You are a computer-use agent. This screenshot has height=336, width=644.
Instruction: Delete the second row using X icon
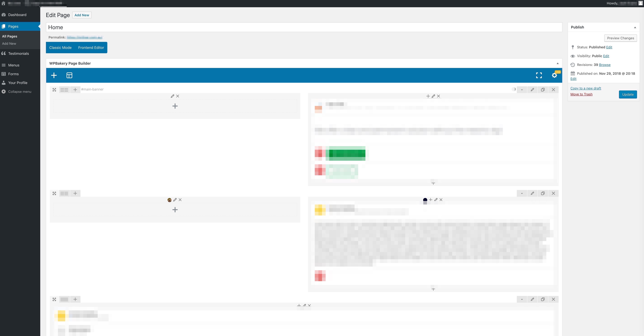point(553,193)
